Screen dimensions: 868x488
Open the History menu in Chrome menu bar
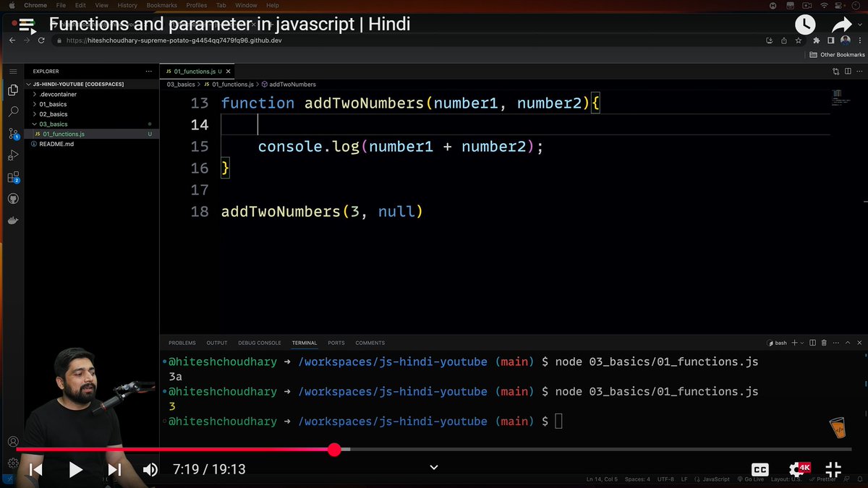[127, 5]
